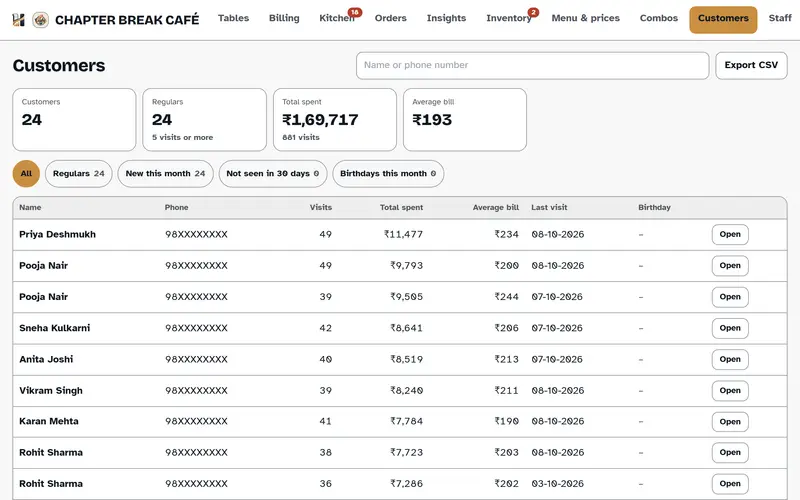Click the red notification badge on Kitchen
Viewport: 800px width, 500px height.
[355, 12]
